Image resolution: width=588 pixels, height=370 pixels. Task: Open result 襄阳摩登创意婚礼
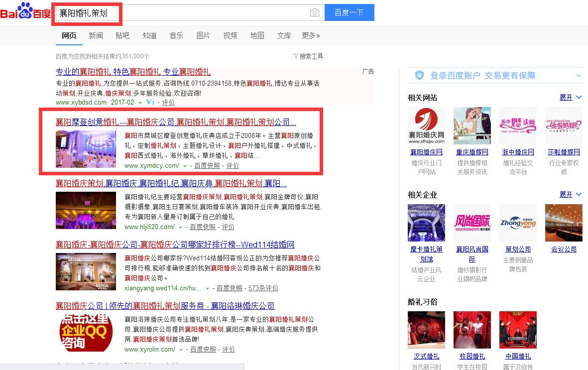point(176,122)
